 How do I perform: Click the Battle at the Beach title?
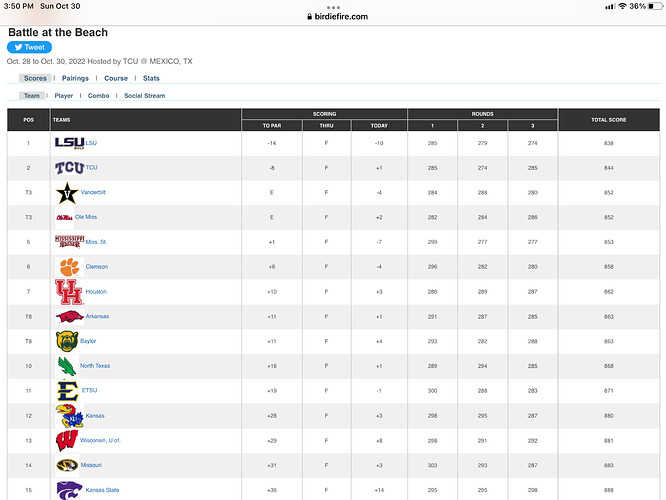pos(58,32)
